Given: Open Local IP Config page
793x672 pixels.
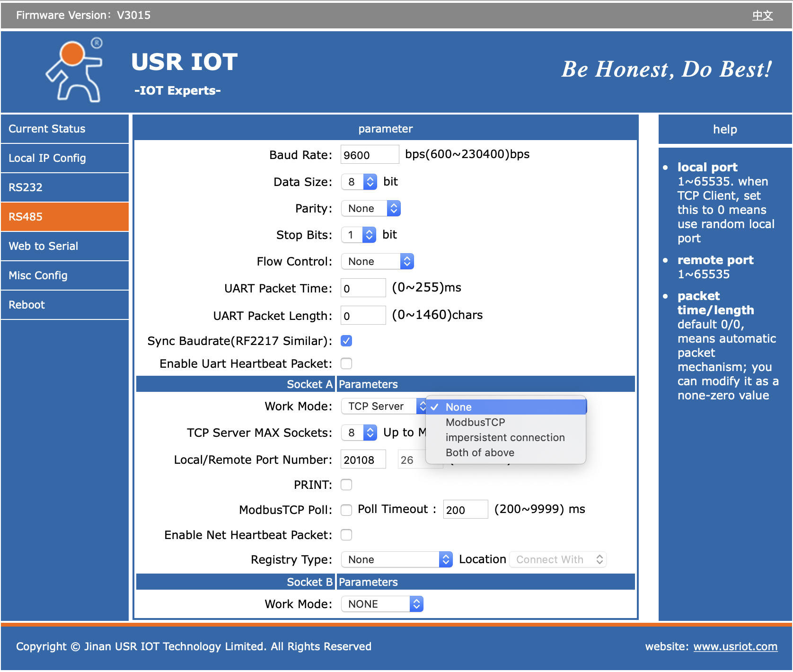Looking at the screenshot, I should click(x=65, y=158).
